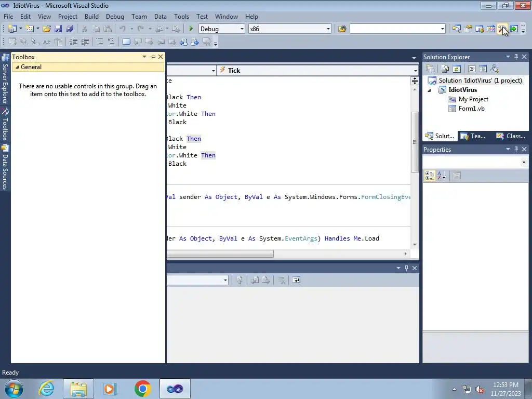Toggle auto-hide pin on the Toolbox panel

coord(153,57)
